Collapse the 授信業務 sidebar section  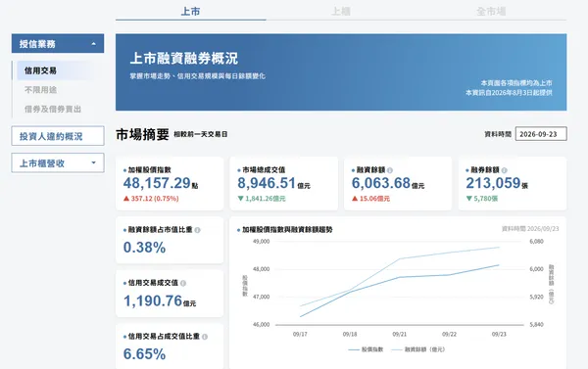58,43
